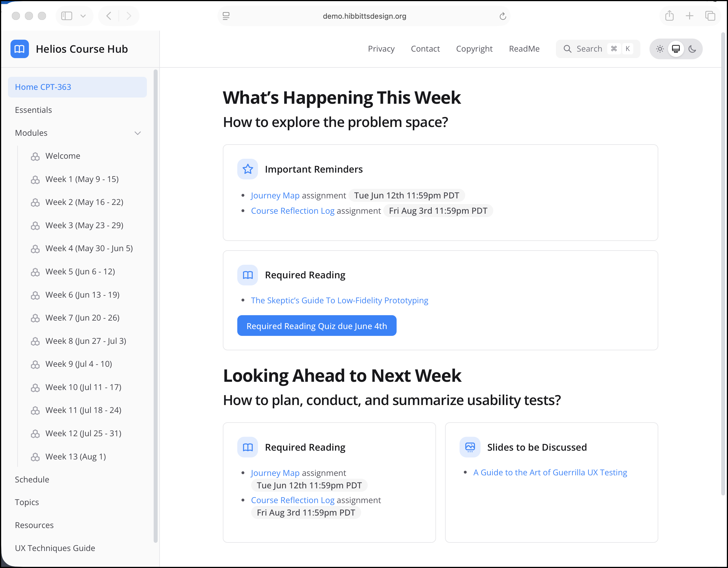Click the sidebar vertical scrollbar
The width and height of the screenshot is (728, 568).
(x=155, y=300)
